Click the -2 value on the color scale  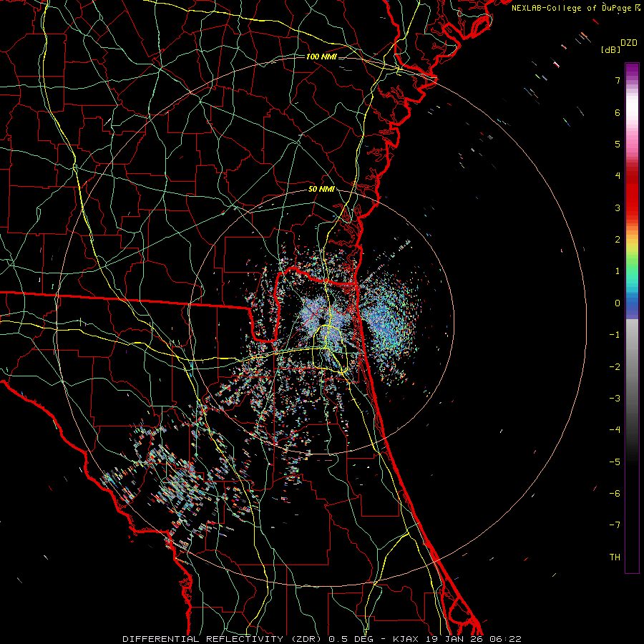(x=615, y=366)
